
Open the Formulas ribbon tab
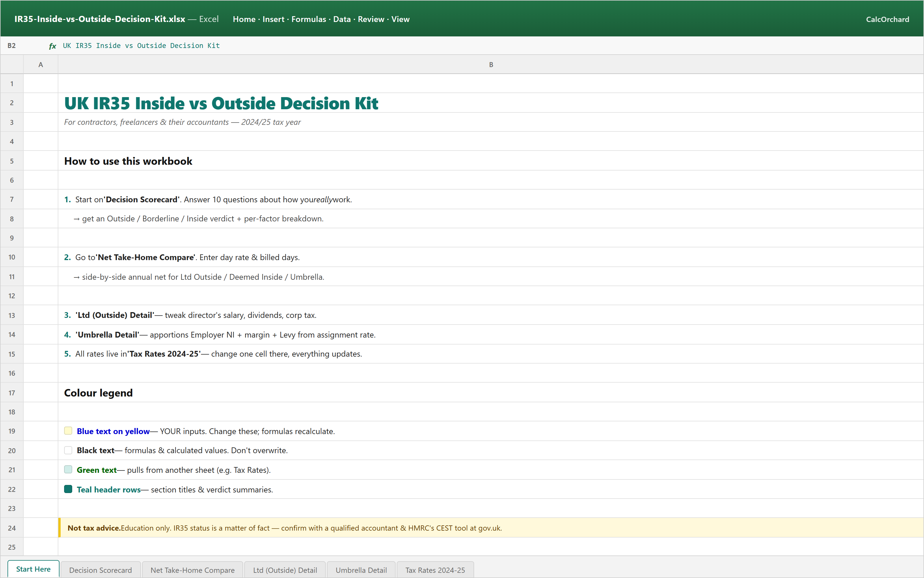(x=308, y=19)
